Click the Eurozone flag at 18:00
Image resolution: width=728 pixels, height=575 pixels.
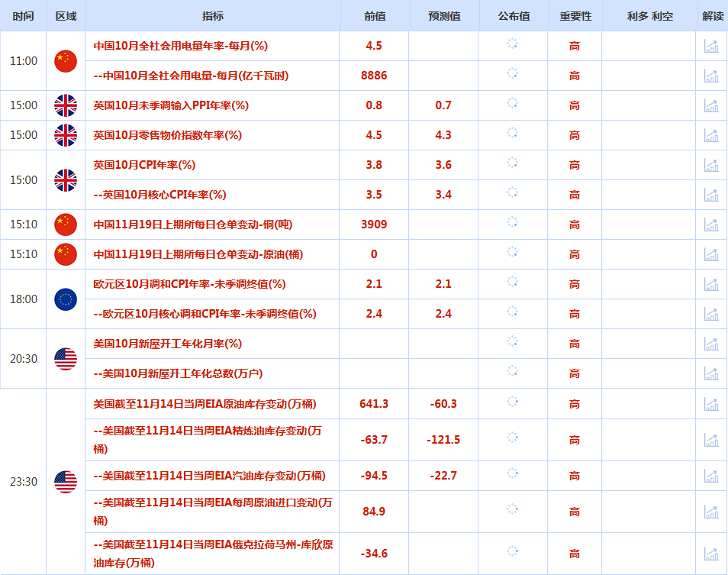coord(66,299)
